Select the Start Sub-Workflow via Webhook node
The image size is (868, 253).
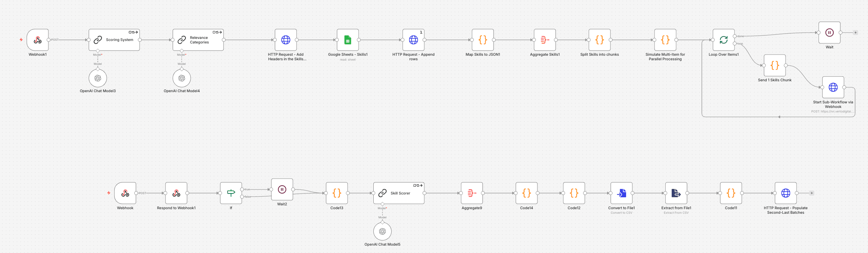pyautogui.click(x=833, y=87)
